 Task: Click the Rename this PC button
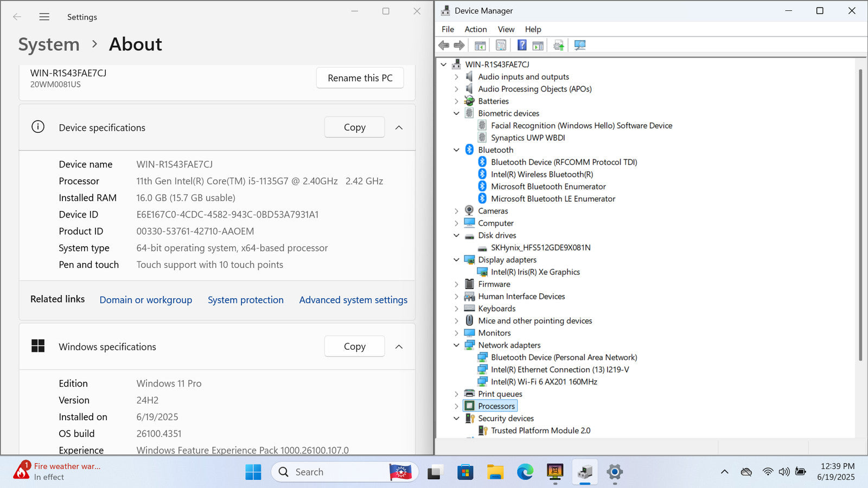click(x=360, y=78)
